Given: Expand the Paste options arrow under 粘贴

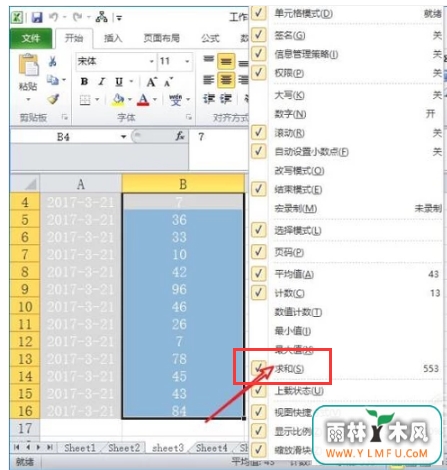Looking at the screenshot, I should 28,99.
